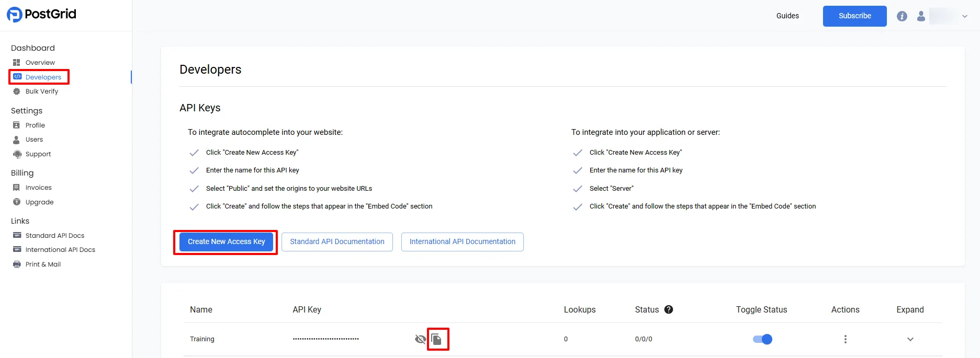Click the PostGrid logo
Viewport: 980px width, 358px height.
click(x=41, y=14)
